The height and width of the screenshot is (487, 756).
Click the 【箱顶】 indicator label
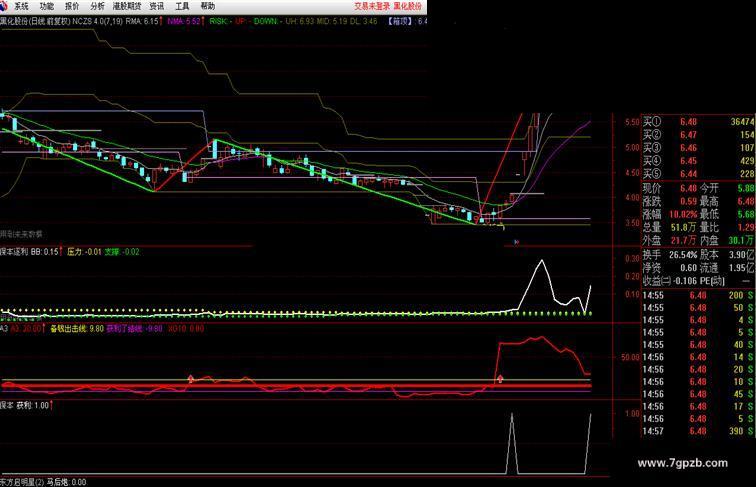pyautogui.click(x=400, y=21)
